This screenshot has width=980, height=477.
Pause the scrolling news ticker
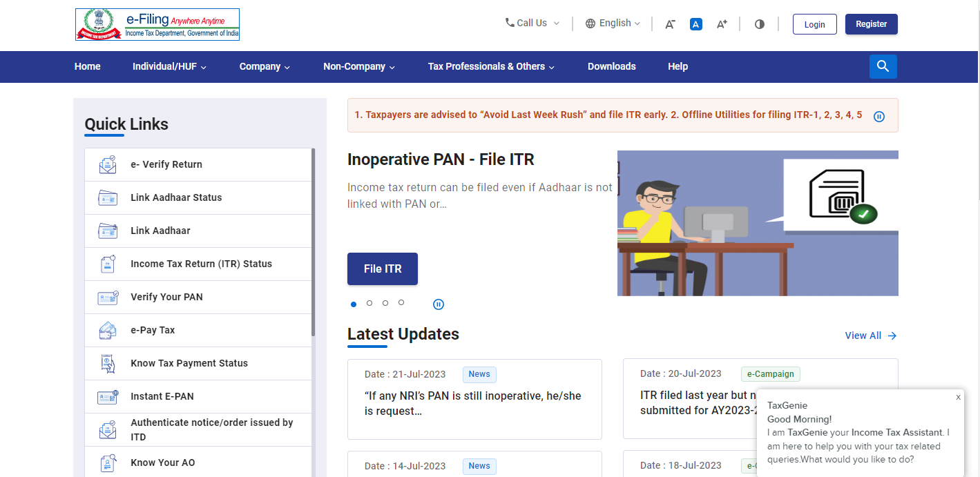click(x=879, y=117)
